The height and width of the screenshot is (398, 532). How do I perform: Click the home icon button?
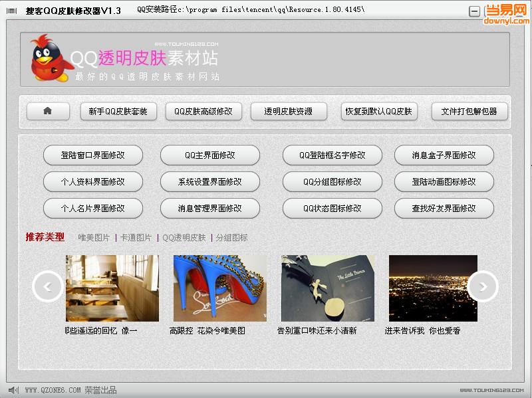point(48,111)
